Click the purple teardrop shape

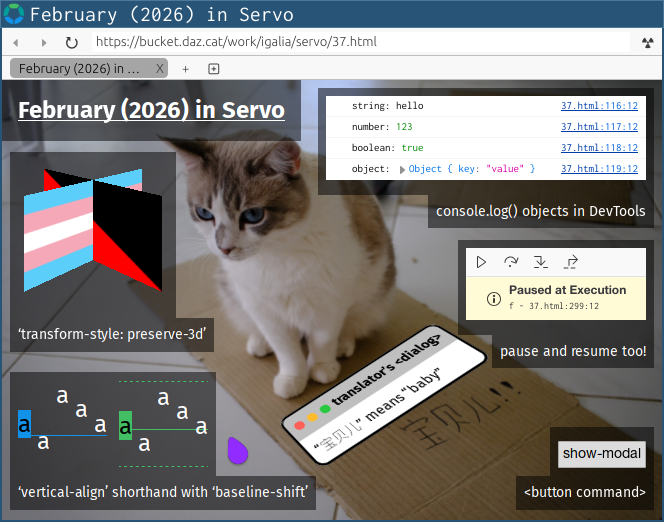pyautogui.click(x=238, y=451)
